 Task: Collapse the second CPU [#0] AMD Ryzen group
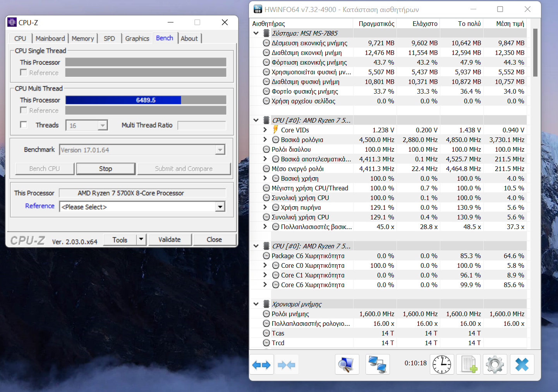pyautogui.click(x=256, y=246)
